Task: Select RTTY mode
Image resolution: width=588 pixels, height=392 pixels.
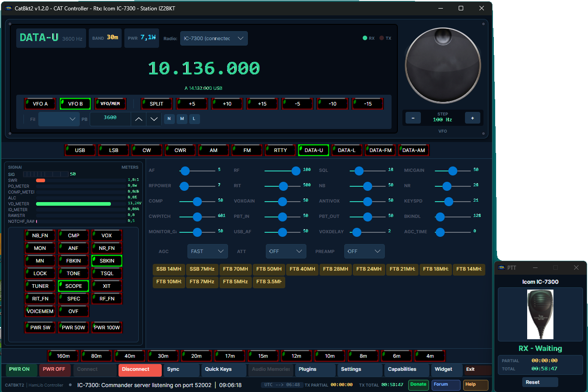Action: pyautogui.click(x=280, y=150)
